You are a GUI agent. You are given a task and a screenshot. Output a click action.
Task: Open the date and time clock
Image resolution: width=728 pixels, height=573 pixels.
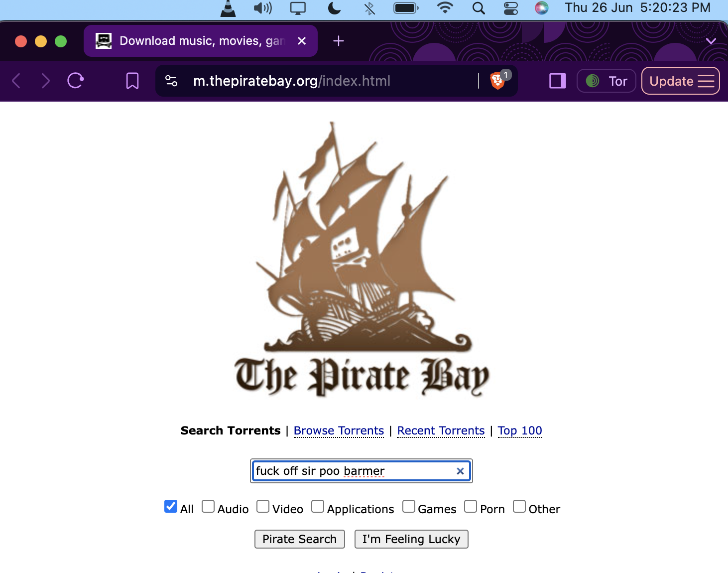(x=637, y=8)
